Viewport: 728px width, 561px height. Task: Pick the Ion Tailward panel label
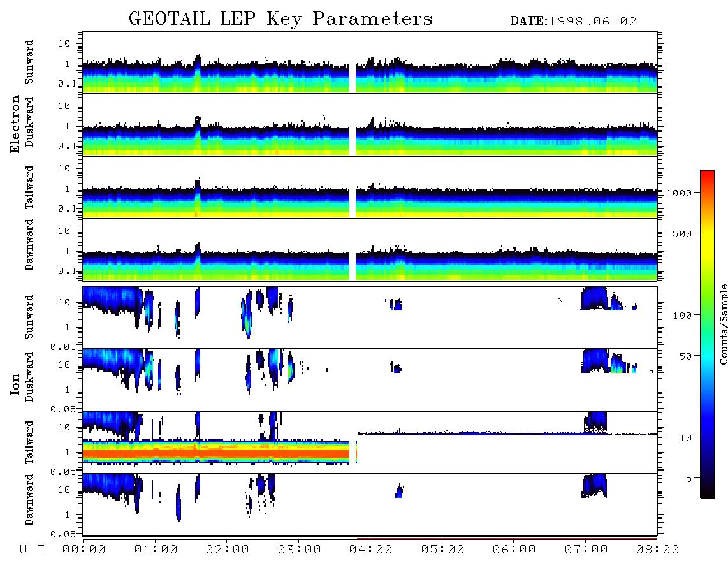tap(29, 442)
